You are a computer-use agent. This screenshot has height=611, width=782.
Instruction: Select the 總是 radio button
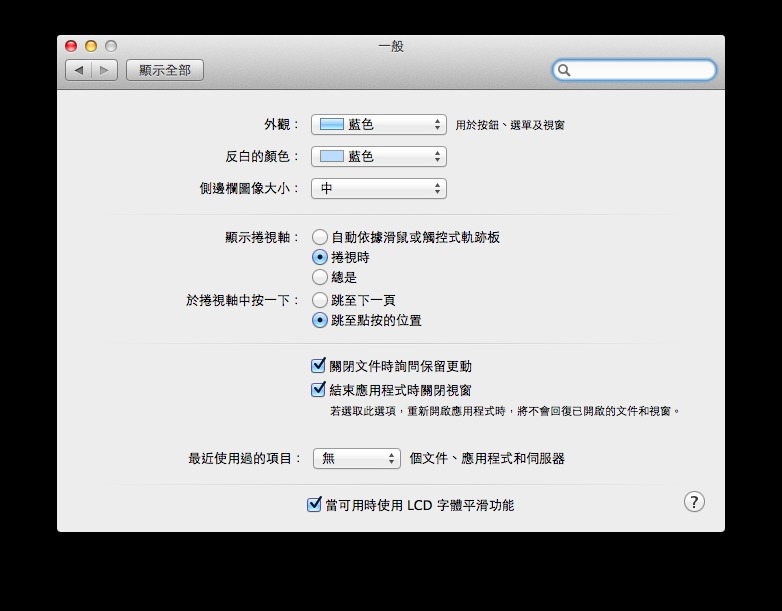coord(320,277)
